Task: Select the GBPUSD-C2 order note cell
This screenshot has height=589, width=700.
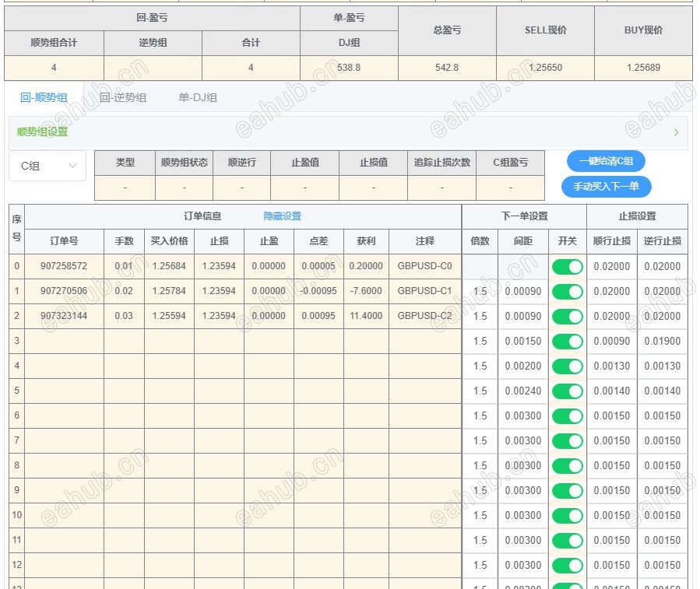Action: 424,316
